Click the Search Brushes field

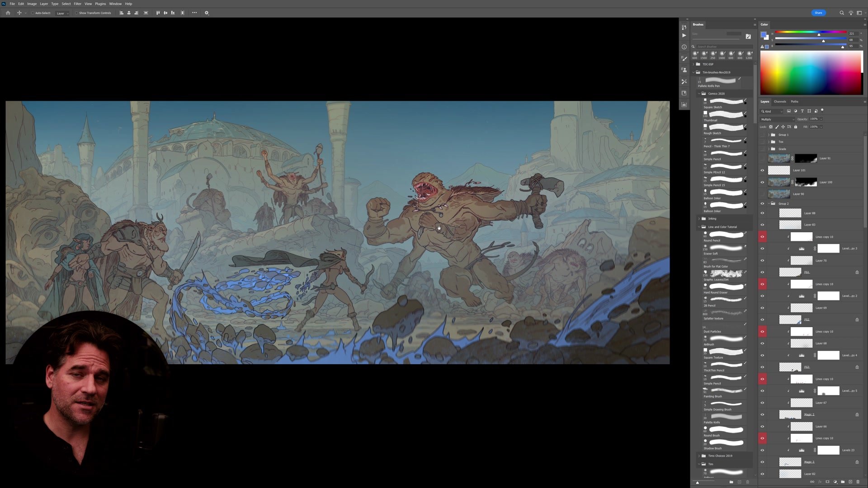pos(724,47)
